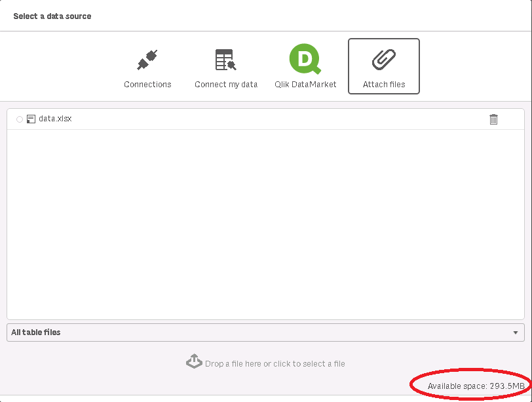
Task: Select the data.xlsx attached file
Action: click(x=55, y=119)
